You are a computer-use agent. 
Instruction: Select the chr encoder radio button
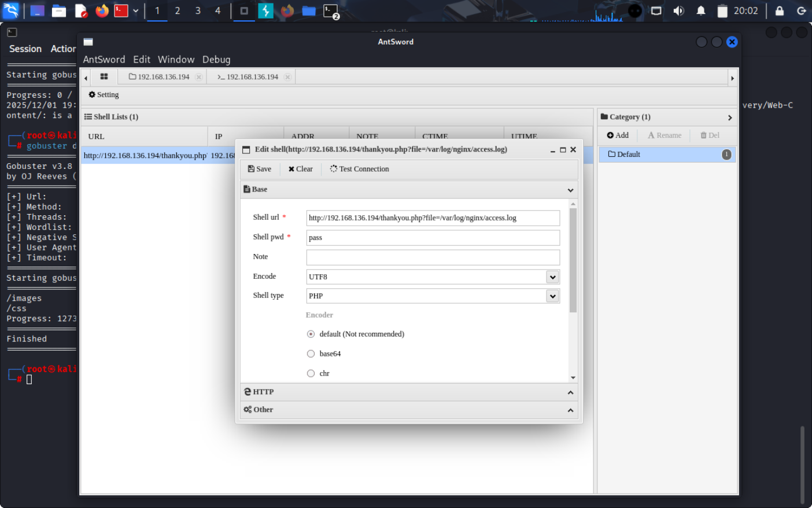[311, 374]
